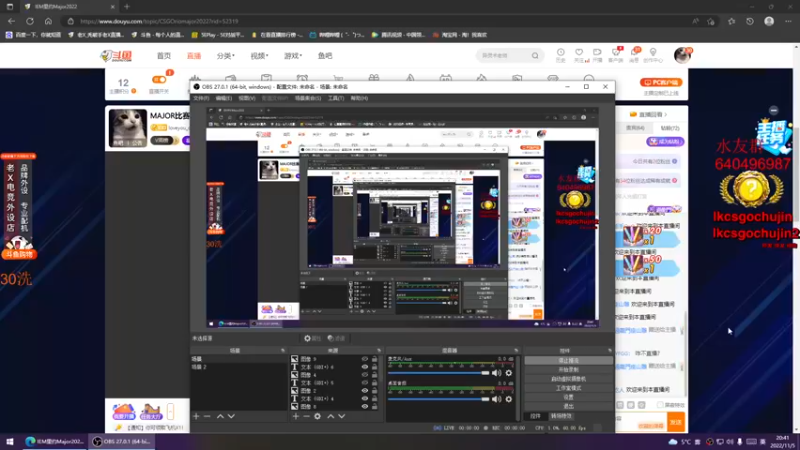
Task: Move source down with arrow
Action: coord(342,416)
